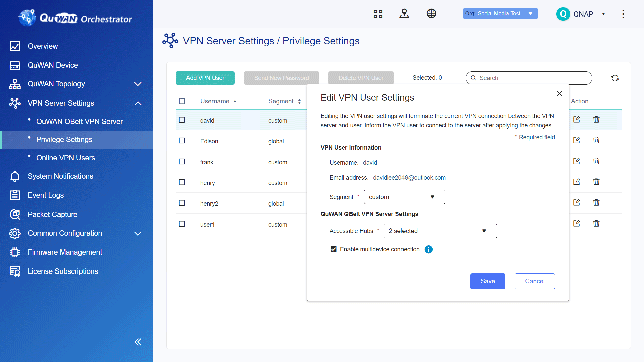This screenshot has width=644, height=362.
Task: Click the QNAP user avatar icon
Action: (x=563, y=14)
